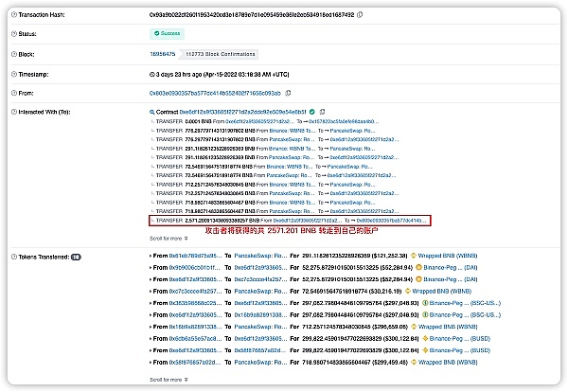Click the help icon beside Status
This screenshot has height=392, width=568.
(14, 34)
